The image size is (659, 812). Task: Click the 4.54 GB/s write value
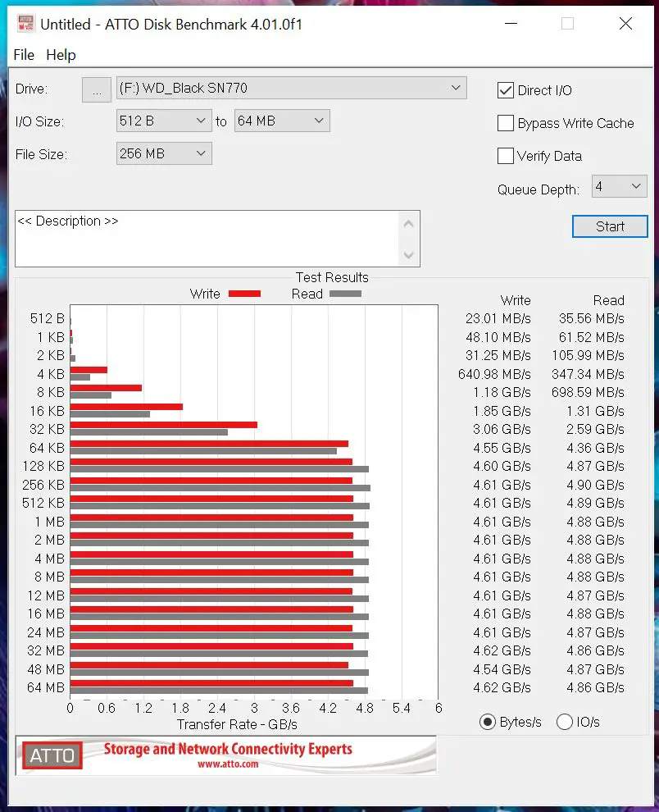click(502, 669)
